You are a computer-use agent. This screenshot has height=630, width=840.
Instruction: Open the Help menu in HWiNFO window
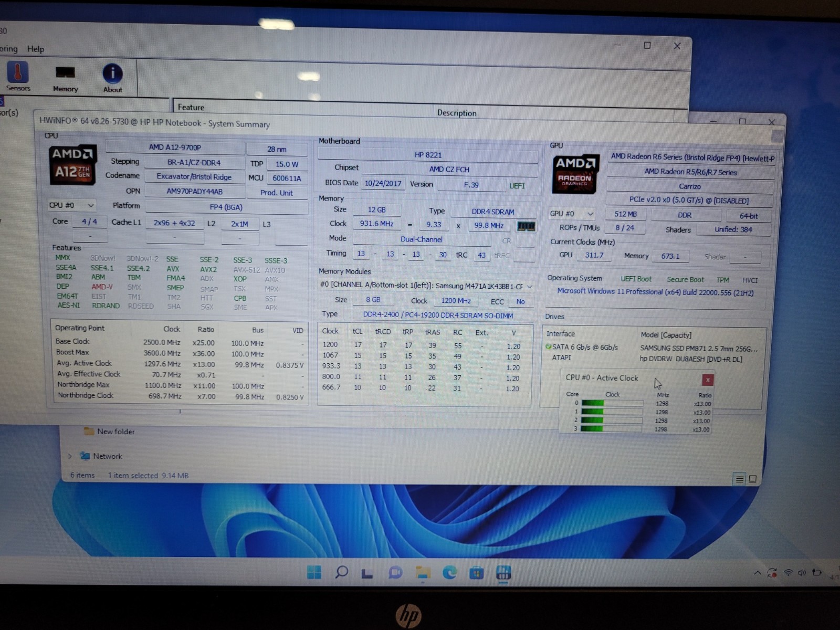coord(36,49)
